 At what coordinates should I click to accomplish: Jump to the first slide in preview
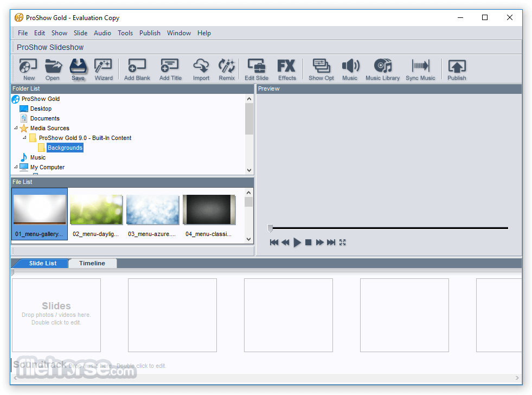point(274,243)
